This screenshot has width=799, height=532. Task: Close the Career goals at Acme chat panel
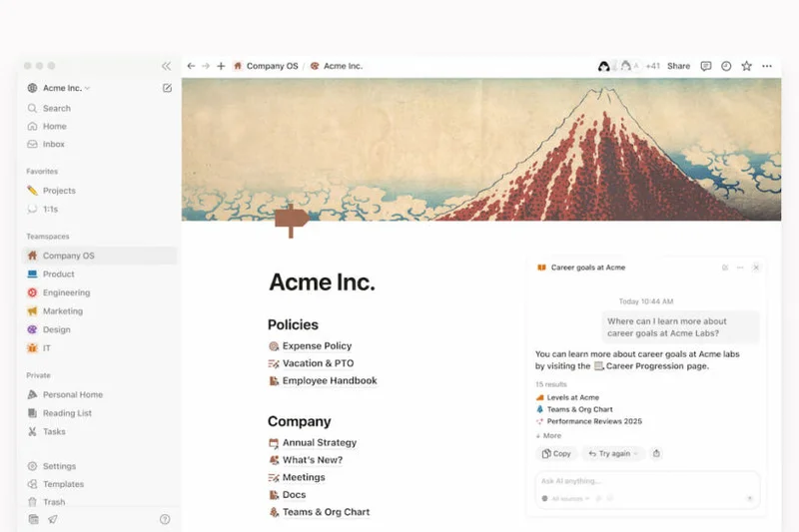click(756, 267)
